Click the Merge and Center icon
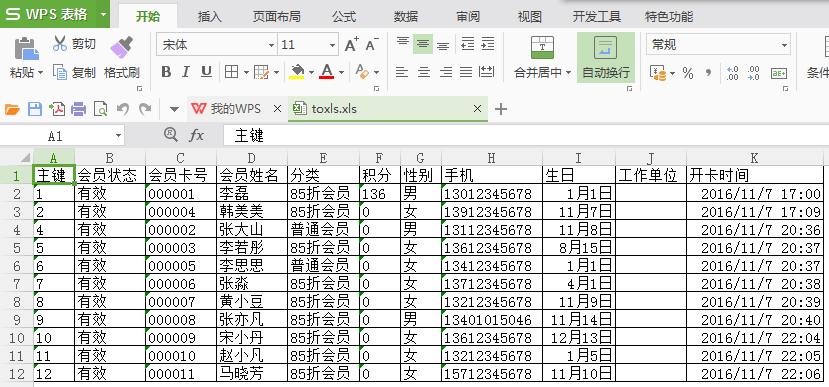Image resolution: width=829 pixels, height=387 pixels. 542,48
